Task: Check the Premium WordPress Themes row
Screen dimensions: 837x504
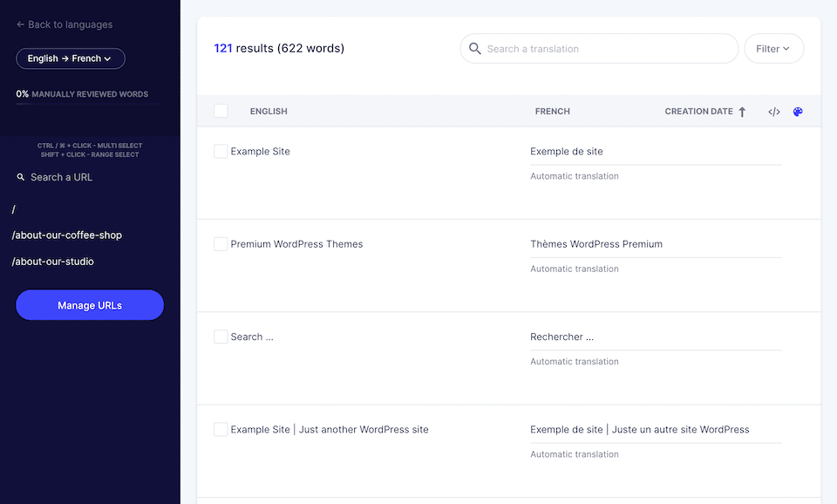Action: [x=221, y=244]
